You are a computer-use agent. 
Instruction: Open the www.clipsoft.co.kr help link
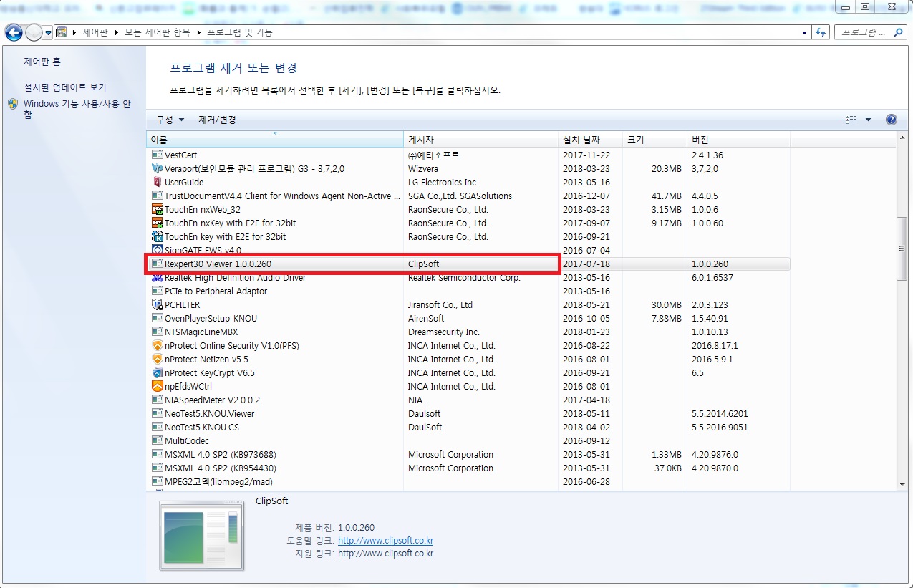385,541
